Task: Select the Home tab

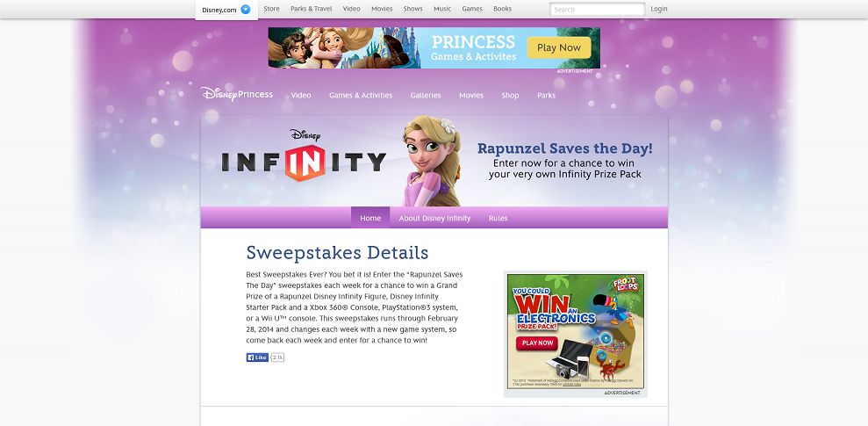Action: pos(370,218)
